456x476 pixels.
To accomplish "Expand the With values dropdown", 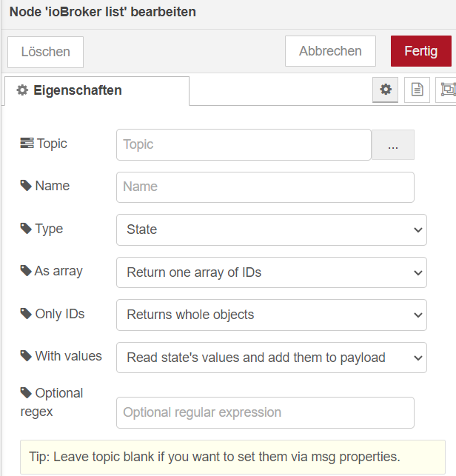I will (272, 358).
